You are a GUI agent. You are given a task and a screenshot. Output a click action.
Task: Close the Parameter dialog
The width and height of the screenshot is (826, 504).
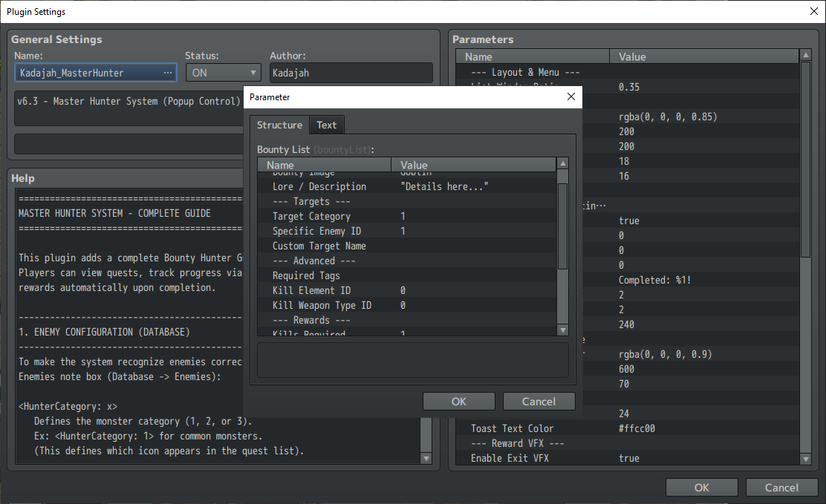coord(571,97)
